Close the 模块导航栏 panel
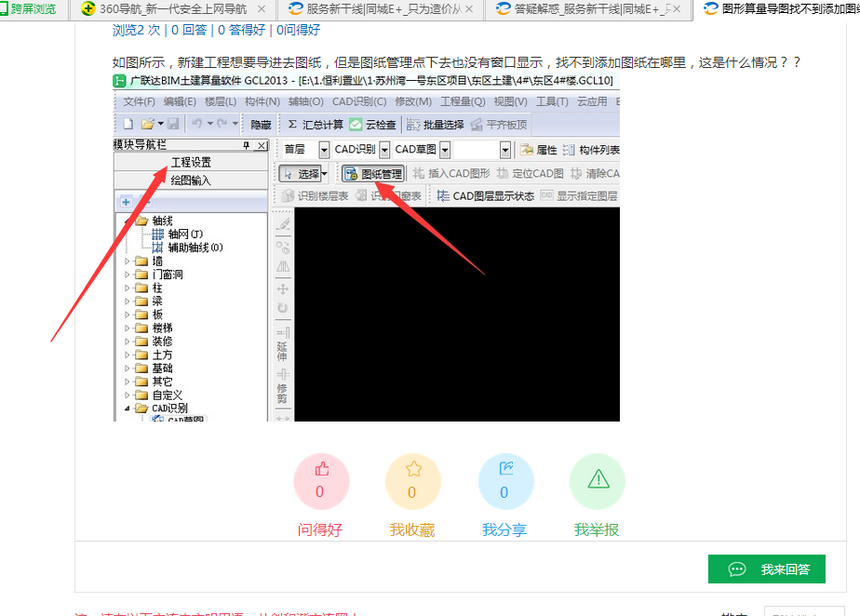This screenshot has height=616, width=860. [x=262, y=145]
